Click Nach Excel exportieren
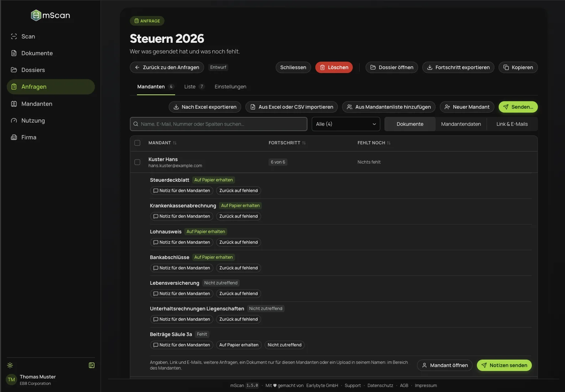This screenshot has height=392, width=565. click(205, 107)
